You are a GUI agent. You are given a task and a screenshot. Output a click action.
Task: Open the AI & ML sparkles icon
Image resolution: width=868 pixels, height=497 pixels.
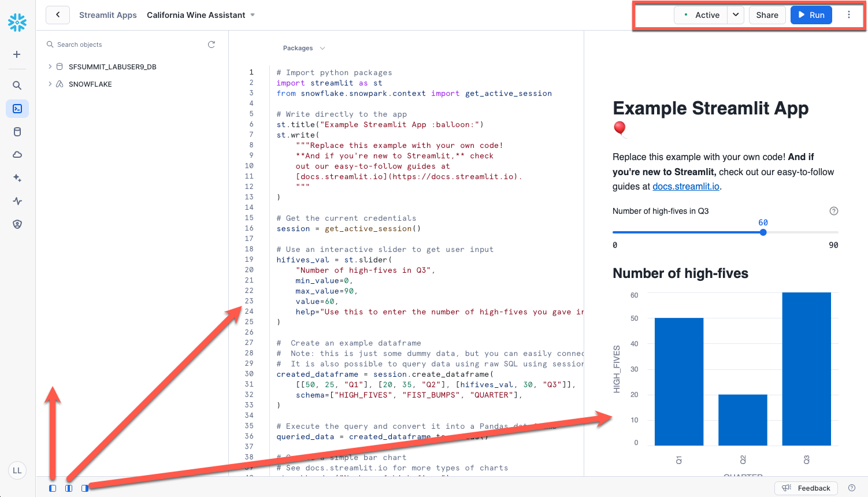(x=17, y=177)
